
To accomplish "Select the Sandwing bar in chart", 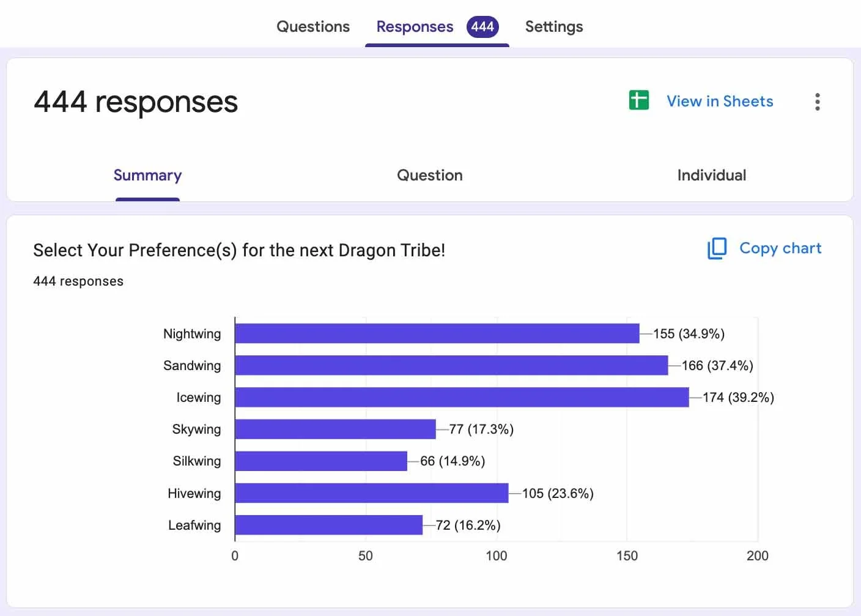I will (452, 365).
